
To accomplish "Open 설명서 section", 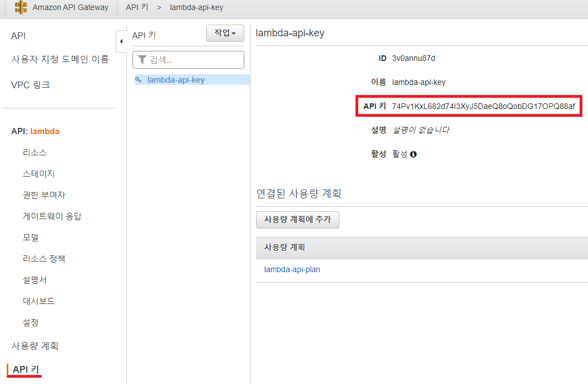I will [x=35, y=280].
